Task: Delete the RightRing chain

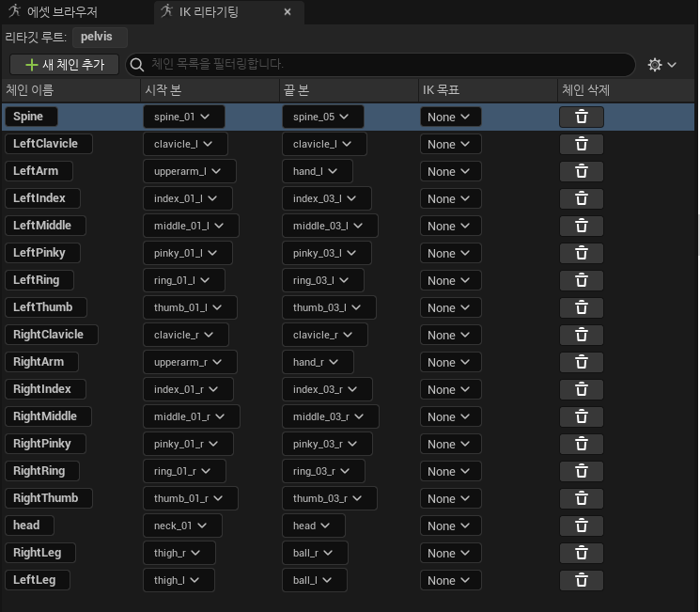Action: (x=582, y=471)
